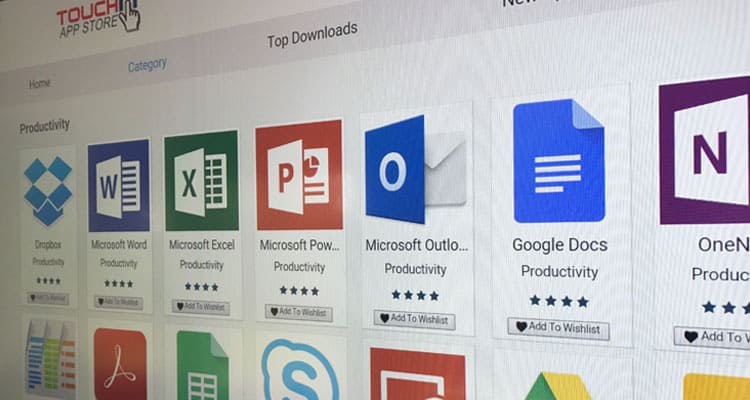Click the Microsoft Pow... title text
Viewport: 750px width, 400px height.
[x=300, y=245]
